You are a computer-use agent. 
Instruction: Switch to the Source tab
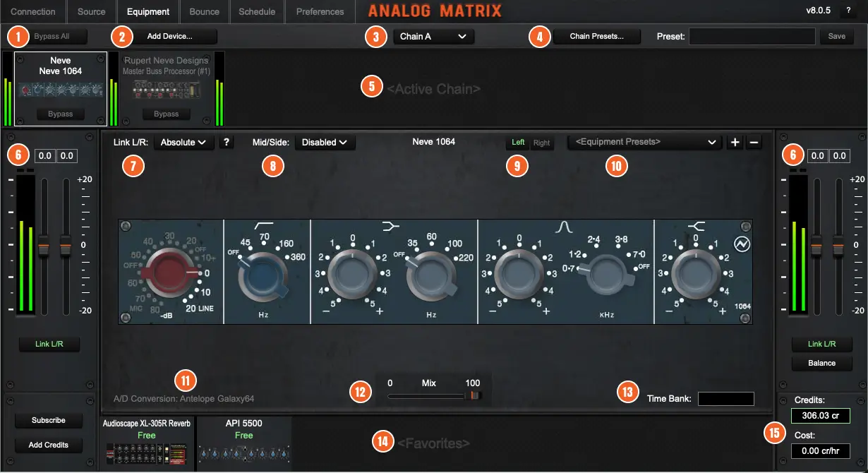point(92,12)
